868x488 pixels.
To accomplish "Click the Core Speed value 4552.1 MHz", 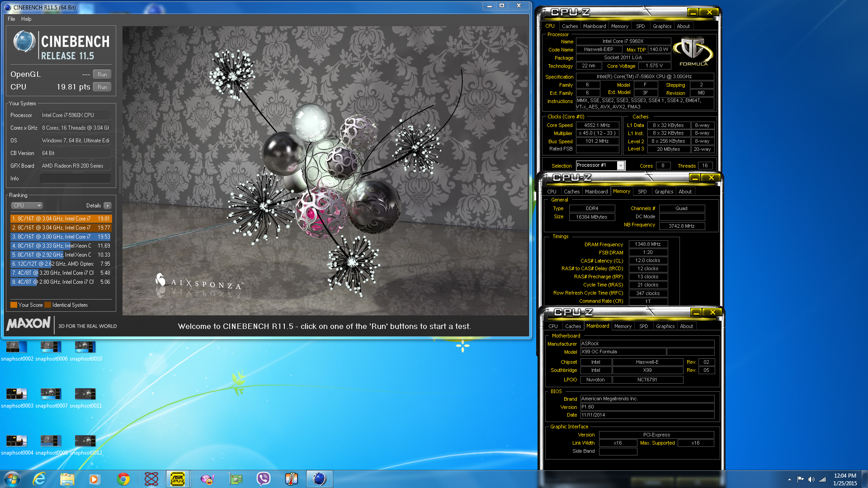I will click(x=597, y=125).
